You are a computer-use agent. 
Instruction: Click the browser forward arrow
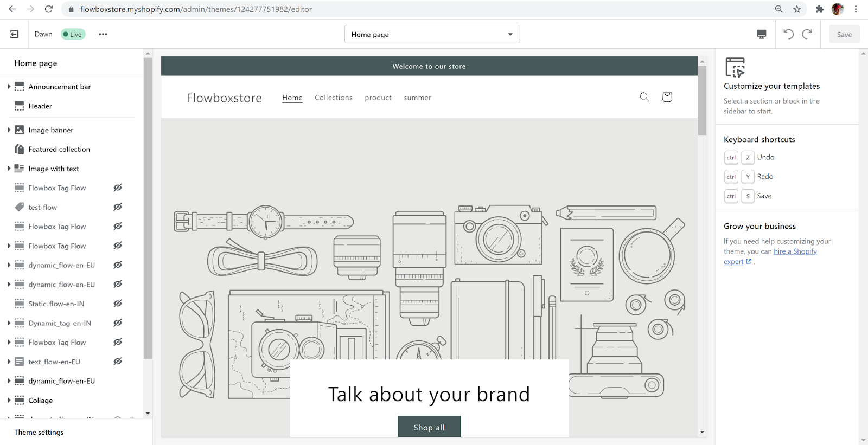click(30, 9)
